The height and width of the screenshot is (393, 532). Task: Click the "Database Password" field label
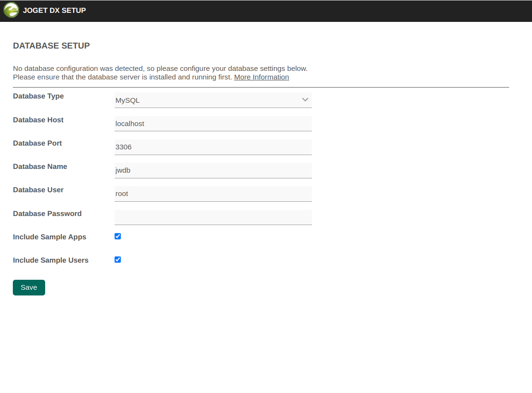pyautogui.click(x=48, y=214)
